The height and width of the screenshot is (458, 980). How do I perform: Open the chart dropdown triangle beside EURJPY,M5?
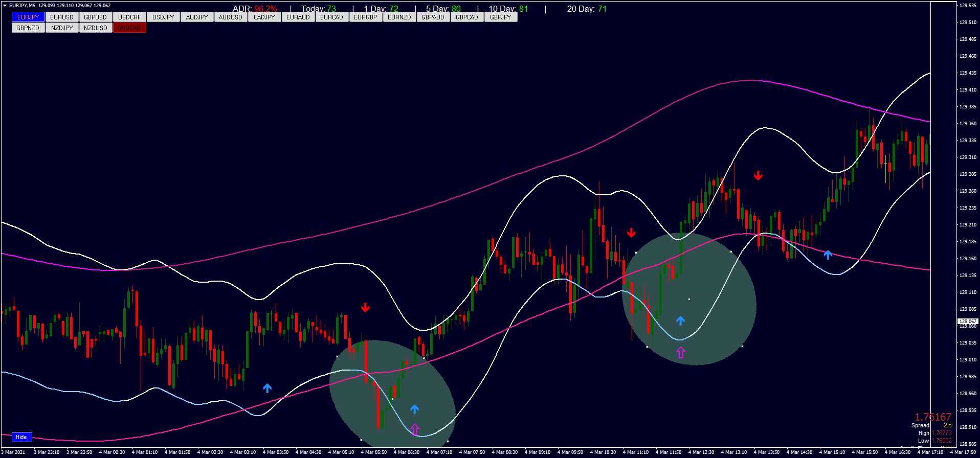(5, 6)
